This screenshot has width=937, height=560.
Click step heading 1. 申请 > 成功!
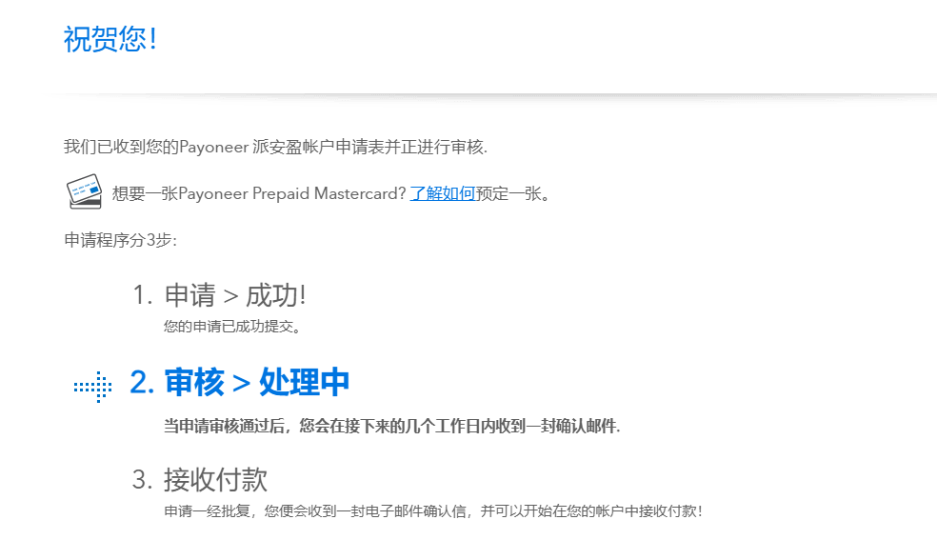[219, 295]
